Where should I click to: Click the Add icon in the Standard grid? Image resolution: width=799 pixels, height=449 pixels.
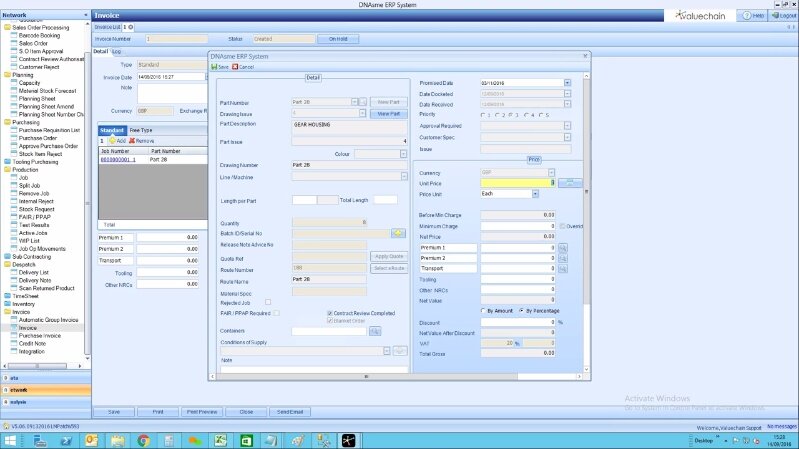[111, 141]
